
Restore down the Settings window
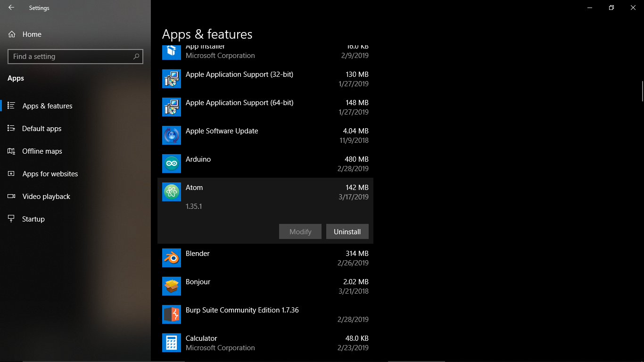[x=611, y=8]
